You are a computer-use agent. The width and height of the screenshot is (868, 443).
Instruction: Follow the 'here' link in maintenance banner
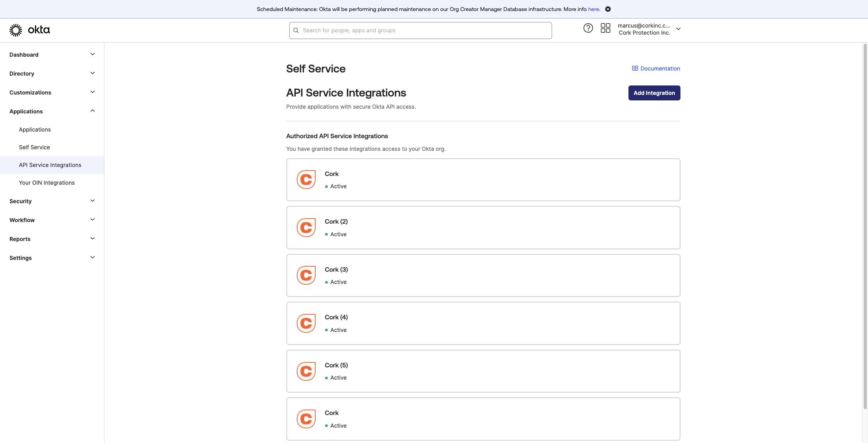pyautogui.click(x=593, y=9)
